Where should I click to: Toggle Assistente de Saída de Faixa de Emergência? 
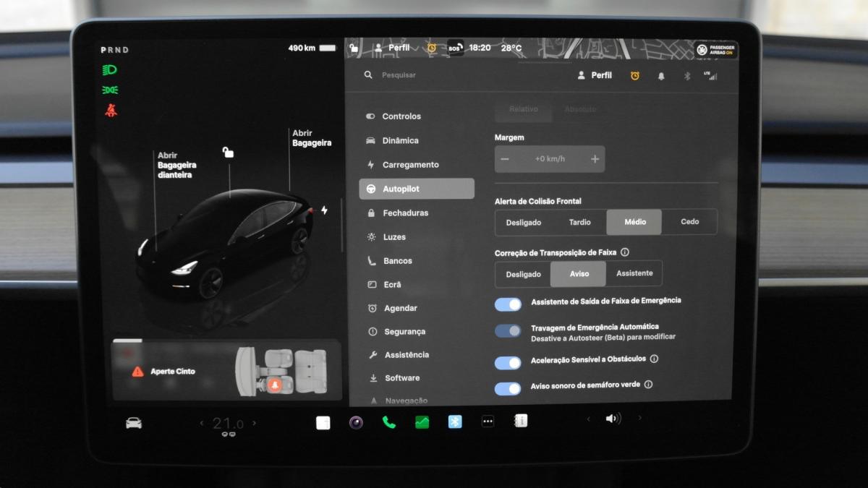[x=508, y=304]
